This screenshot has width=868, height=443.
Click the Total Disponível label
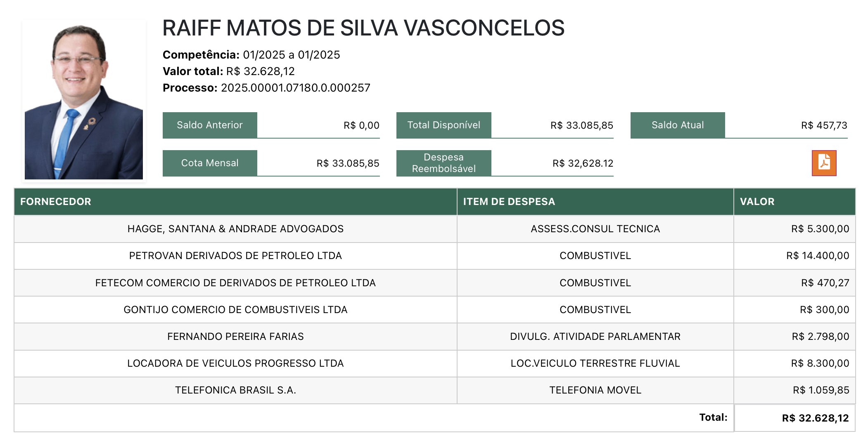[443, 125]
